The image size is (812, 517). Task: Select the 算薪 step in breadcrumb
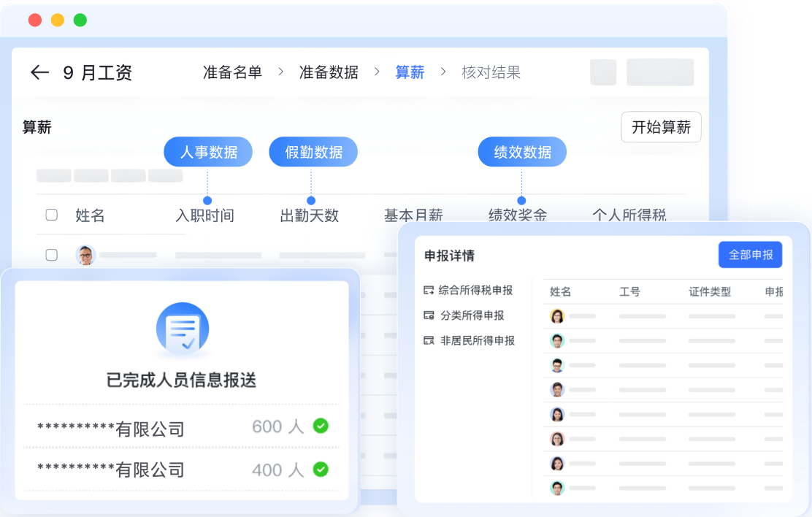pos(410,72)
